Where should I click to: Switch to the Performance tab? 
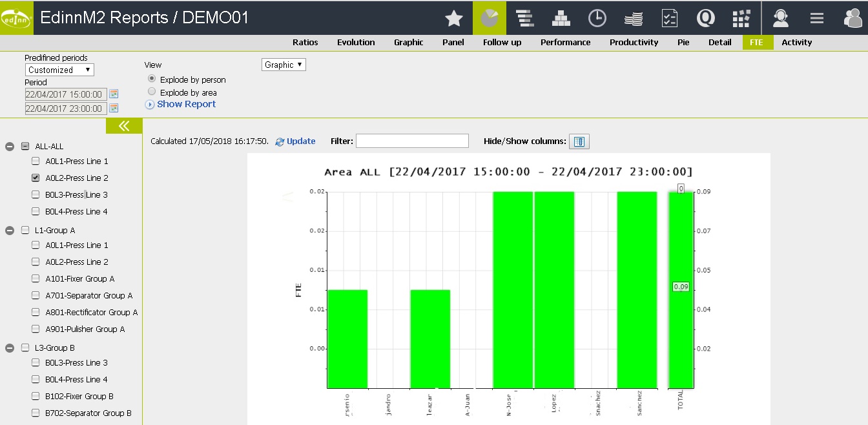pyautogui.click(x=566, y=42)
